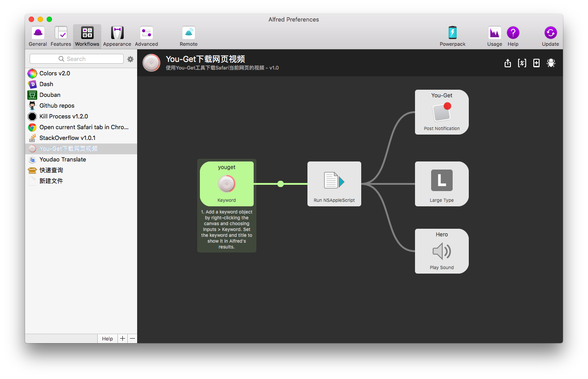588x379 pixels.
Task: Add a new workflow with plus button
Action: click(x=122, y=339)
